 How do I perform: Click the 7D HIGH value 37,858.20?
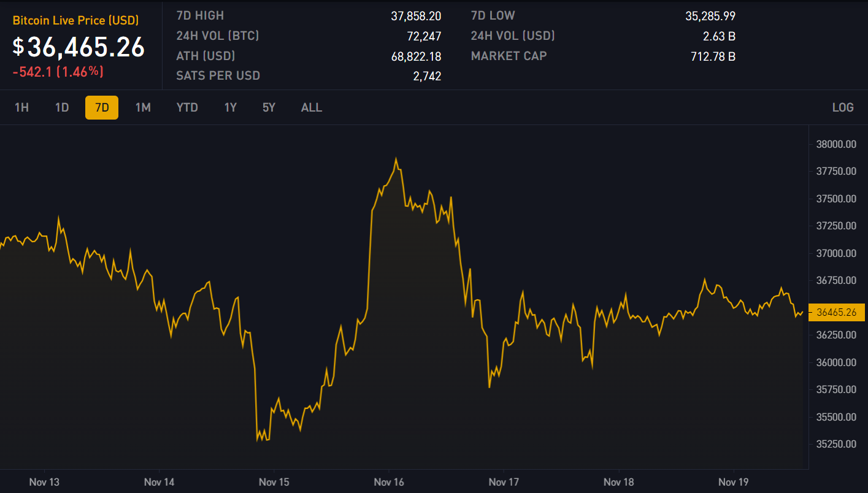coord(415,16)
